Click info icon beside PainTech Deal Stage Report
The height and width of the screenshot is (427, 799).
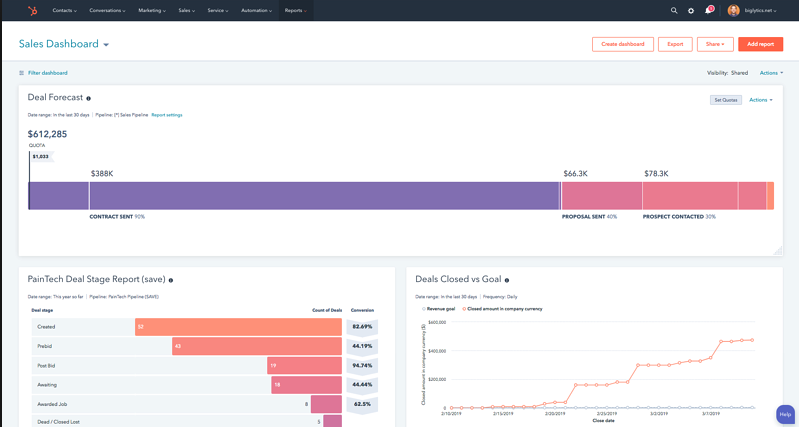point(171,280)
